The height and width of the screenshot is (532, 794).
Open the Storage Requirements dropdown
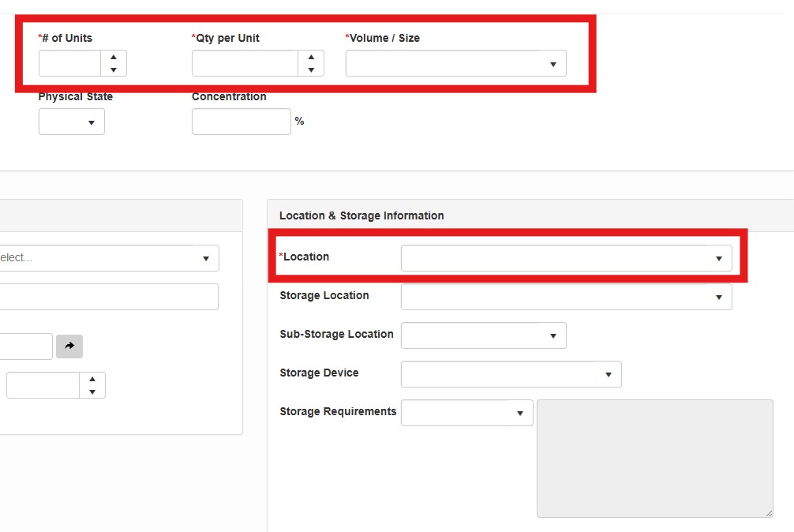coord(466,413)
